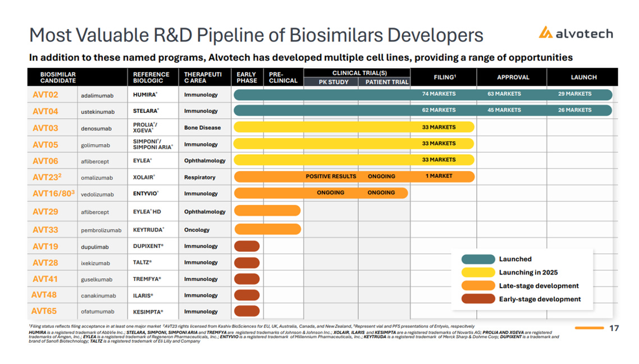Select the AVT05 candidate label
This screenshot has width=639, height=364.
pos(45,145)
